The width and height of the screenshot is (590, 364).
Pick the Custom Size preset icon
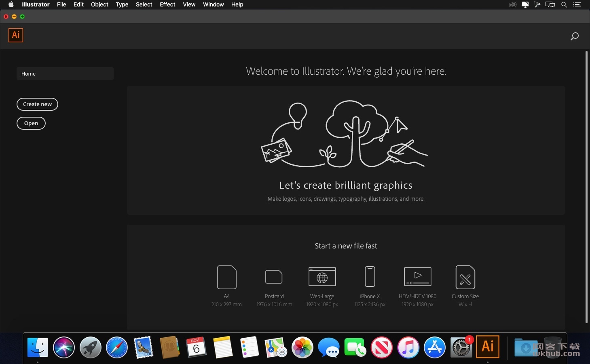pos(465,277)
